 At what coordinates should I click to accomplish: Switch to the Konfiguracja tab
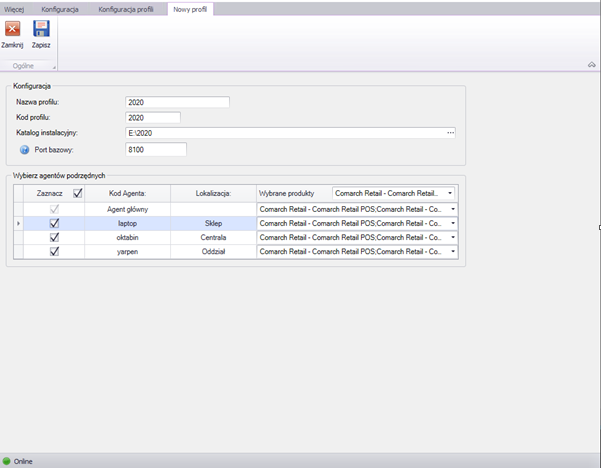(x=60, y=9)
